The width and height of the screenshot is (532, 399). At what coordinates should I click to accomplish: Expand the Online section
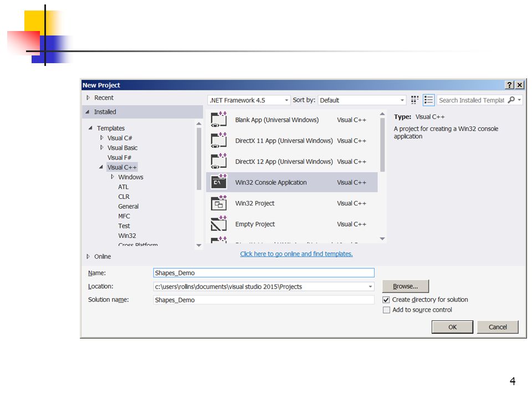coord(88,257)
